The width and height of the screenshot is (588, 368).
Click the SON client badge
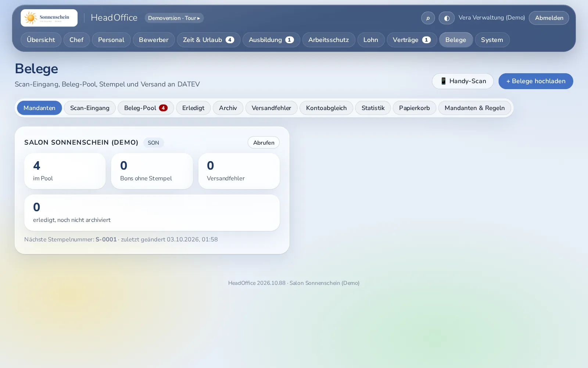tap(153, 143)
